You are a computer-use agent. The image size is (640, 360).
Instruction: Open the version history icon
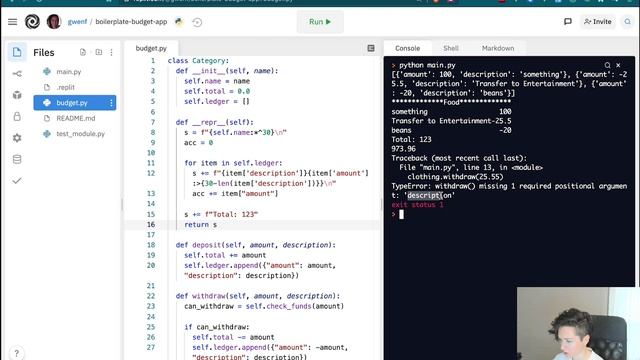(x=197, y=22)
